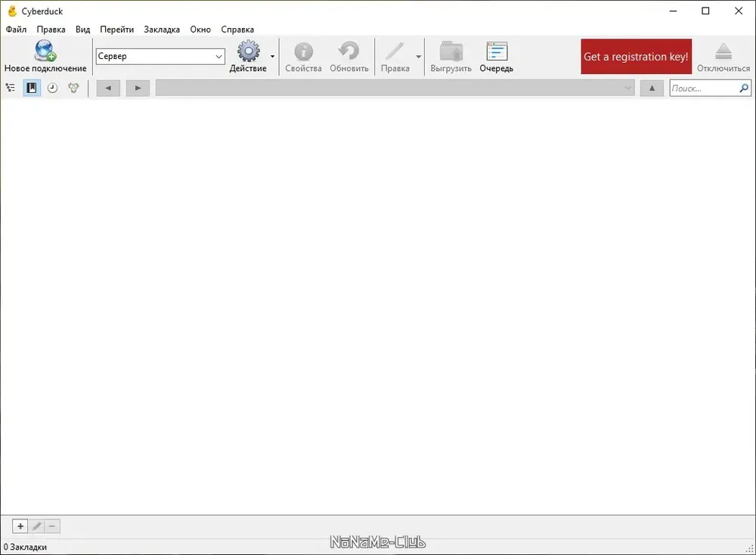Click the Обновить refresh icon
Screen dimensions: 756x555
point(349,51)
